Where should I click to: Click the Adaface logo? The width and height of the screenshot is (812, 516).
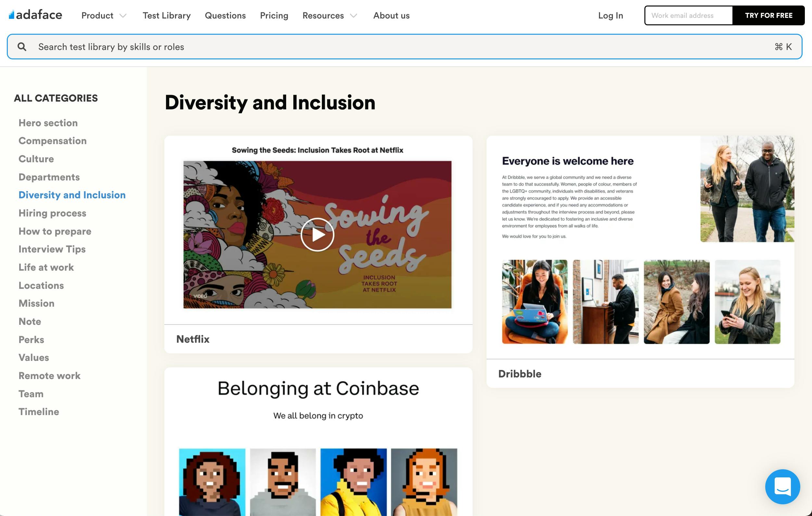35,15
